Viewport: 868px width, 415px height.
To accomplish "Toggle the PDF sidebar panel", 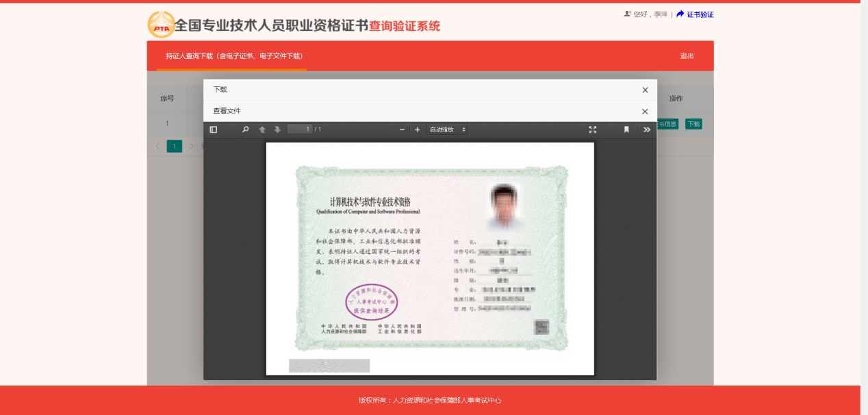I will tap(213, 129).
